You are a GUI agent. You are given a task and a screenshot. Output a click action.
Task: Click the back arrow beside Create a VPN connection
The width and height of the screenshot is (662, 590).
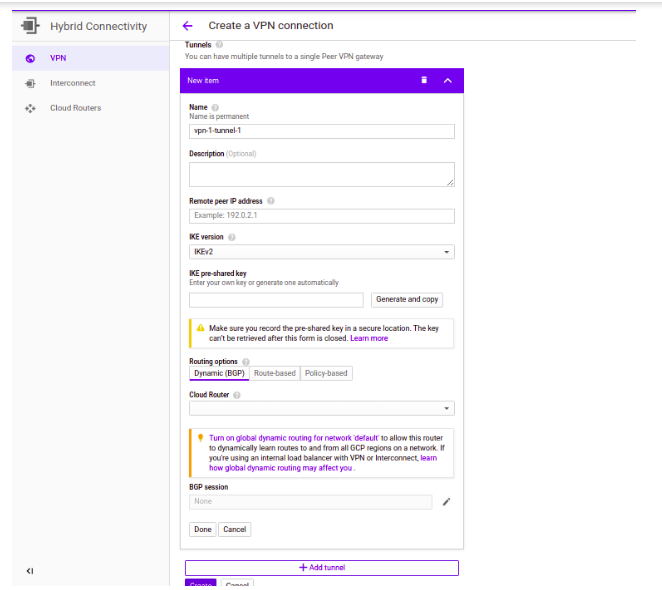pyautogui.click(x=187, y=26)
